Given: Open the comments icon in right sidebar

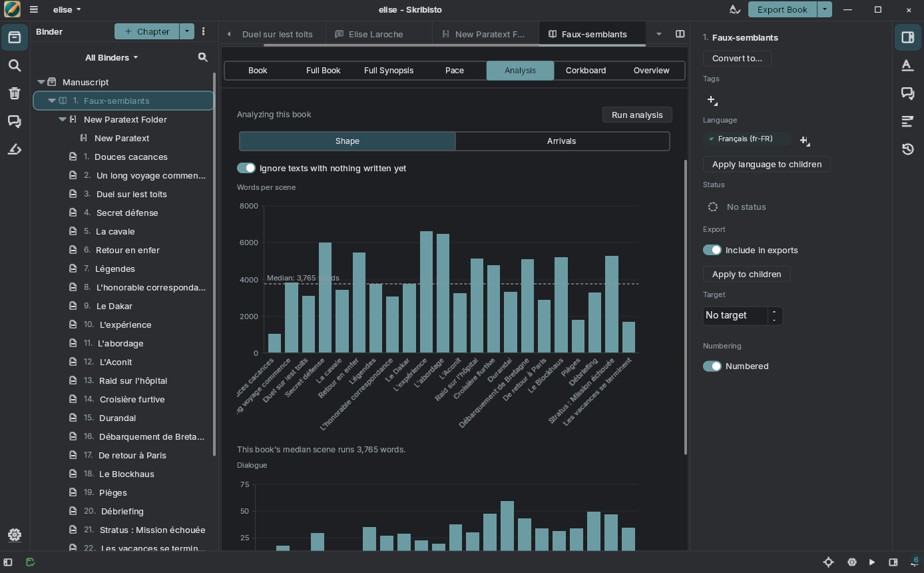Looking at the screenshot, I should coord(907,93).
